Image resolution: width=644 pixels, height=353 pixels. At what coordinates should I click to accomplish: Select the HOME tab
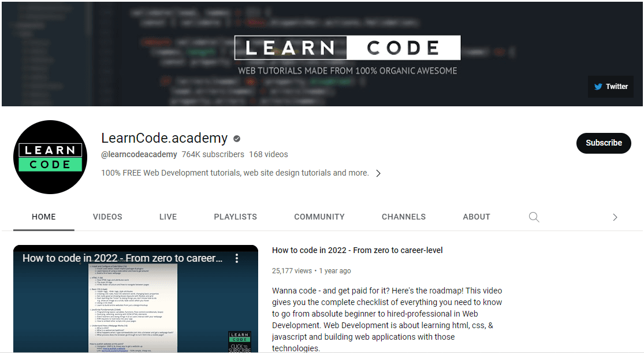pos(44,217)
